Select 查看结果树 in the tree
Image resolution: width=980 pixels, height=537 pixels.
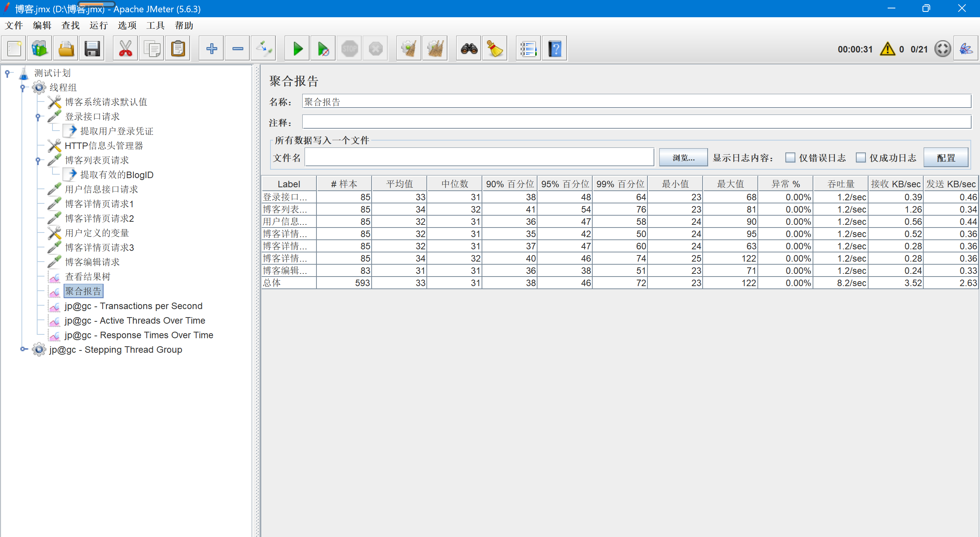point(87,277)
